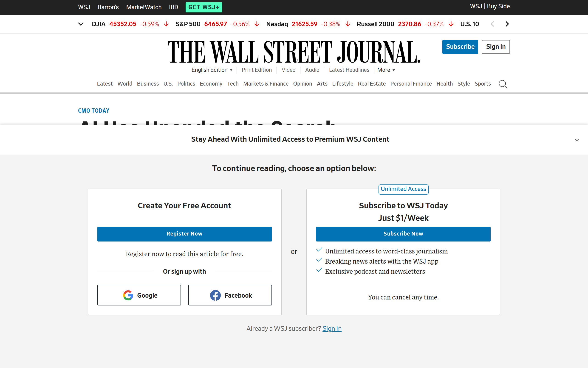The height and width of the screenshot is (368, 588).
Task: Click Sign In link for subscribers
Action: [x=332, y=329]
